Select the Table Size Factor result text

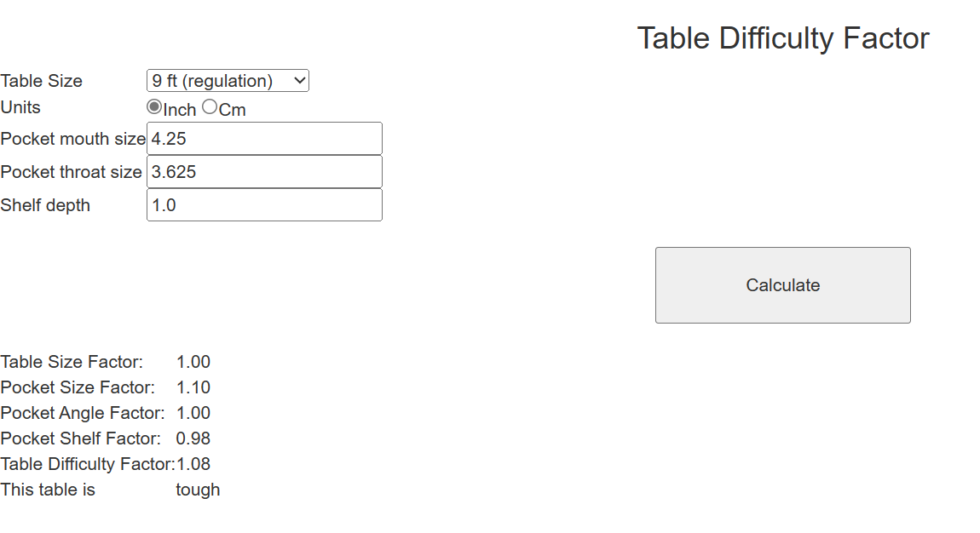tap(192, 362)
